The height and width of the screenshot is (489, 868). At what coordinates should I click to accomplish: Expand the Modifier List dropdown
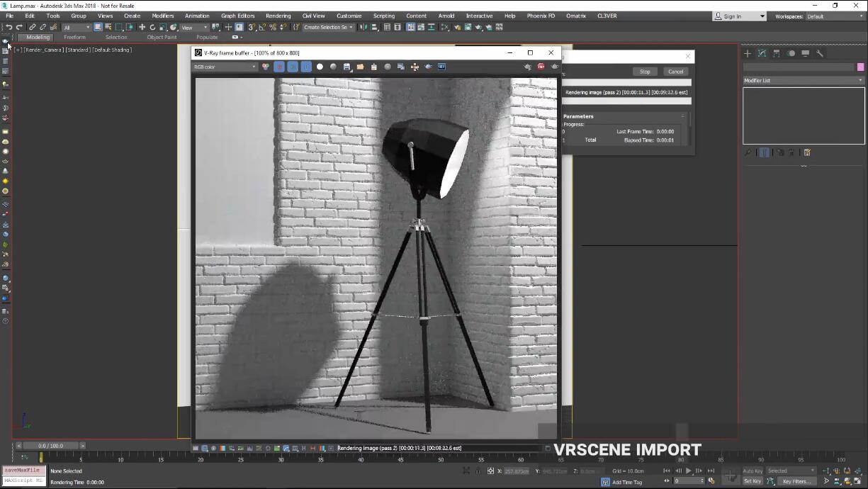pyautogui.click(x=803, y=80)
